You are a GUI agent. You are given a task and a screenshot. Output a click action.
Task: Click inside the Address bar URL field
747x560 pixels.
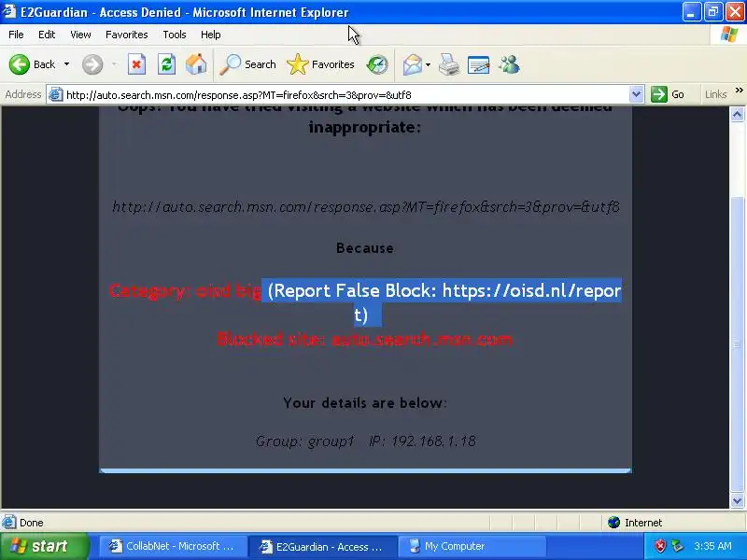(x=345, y=95)
